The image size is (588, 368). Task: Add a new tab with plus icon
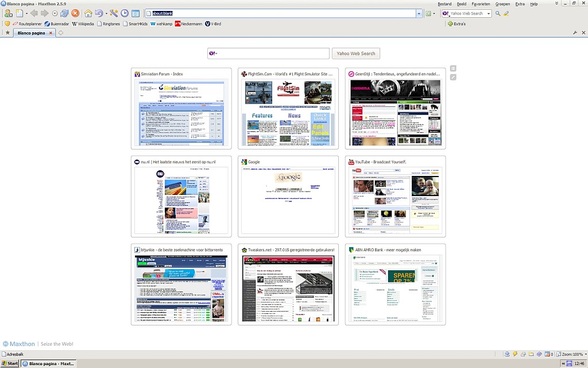pos(60,33)
